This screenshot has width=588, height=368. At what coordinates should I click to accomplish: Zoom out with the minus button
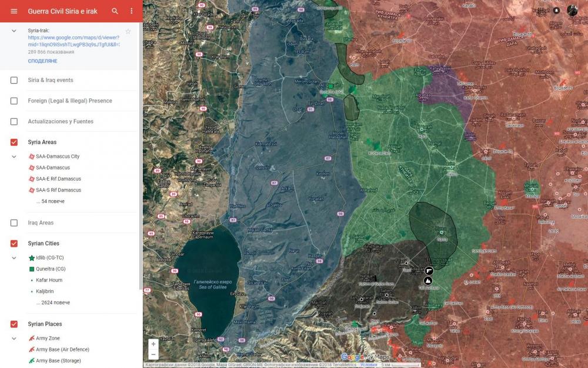tap(153, 354)
